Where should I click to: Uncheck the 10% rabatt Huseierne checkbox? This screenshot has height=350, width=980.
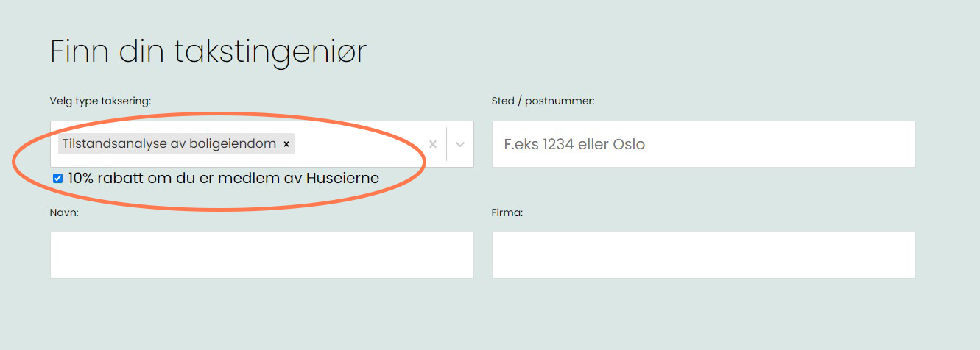(x=57, y=178)
